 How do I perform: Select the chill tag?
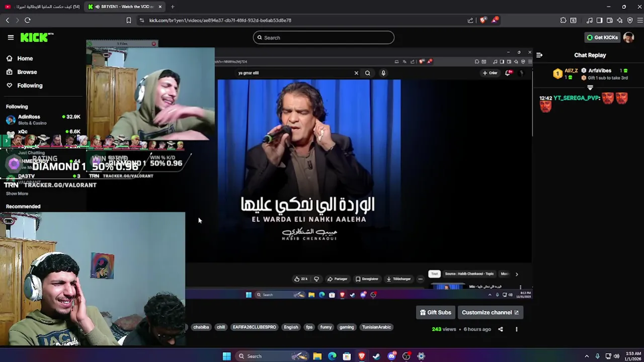coord(221,327)
